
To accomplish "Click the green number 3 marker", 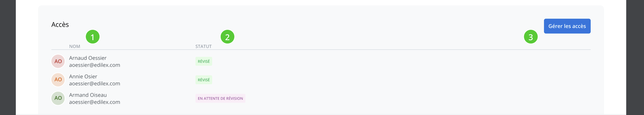I will [x=530, y=37].
